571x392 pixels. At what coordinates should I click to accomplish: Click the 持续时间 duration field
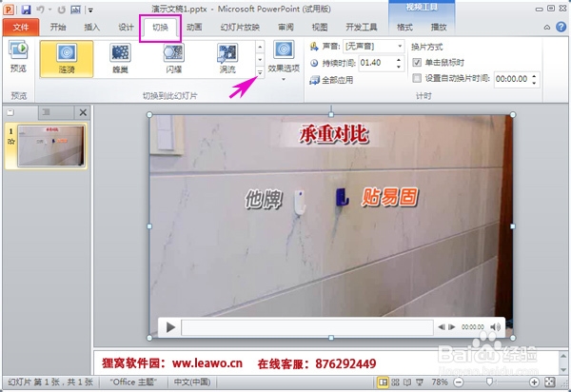click(x=377, y=63)
